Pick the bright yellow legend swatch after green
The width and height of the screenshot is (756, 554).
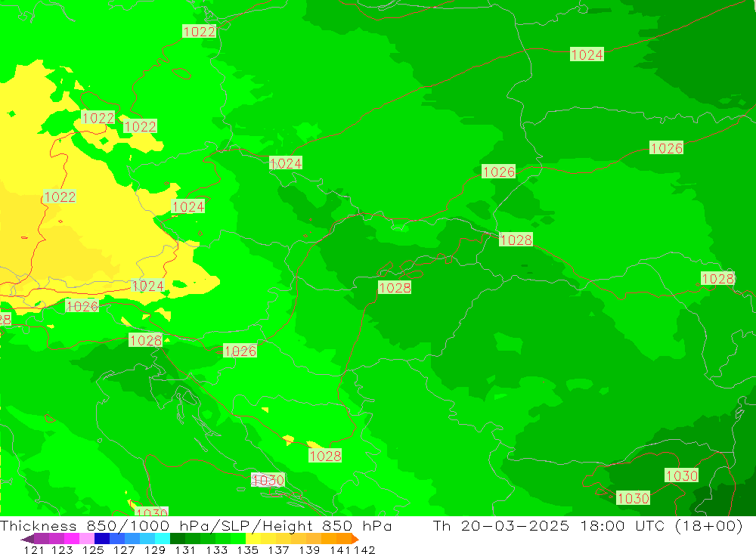(x=253, y=538)
